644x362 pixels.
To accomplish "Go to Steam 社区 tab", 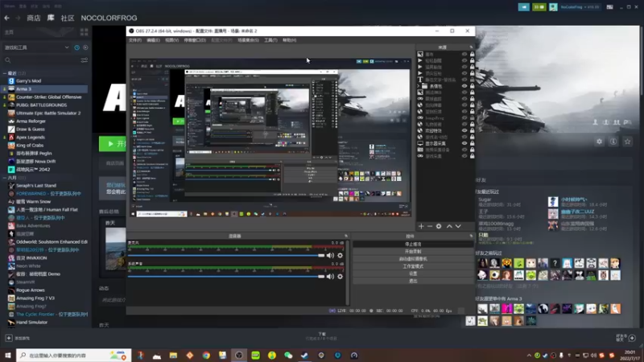I will pyautogui.click(x=68, y=18).
